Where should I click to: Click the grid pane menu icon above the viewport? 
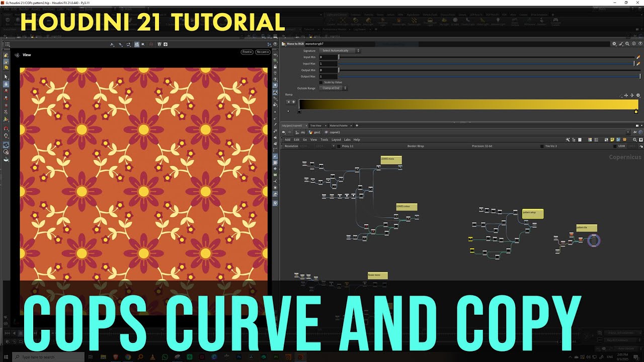coord(8,44)
